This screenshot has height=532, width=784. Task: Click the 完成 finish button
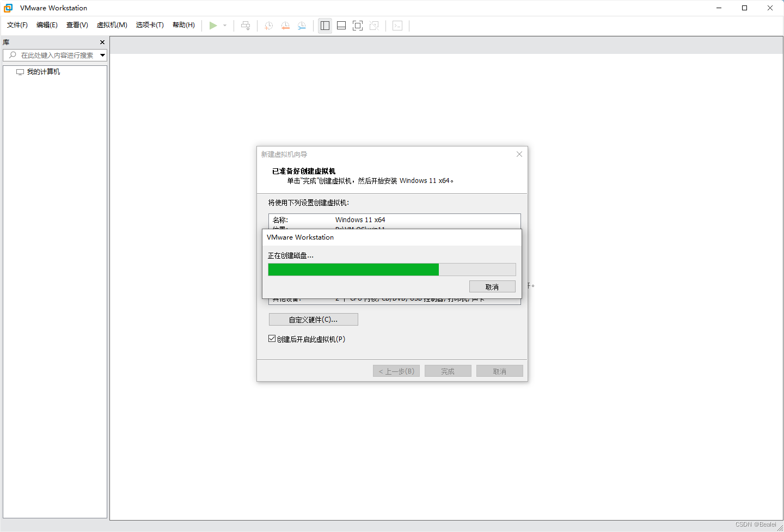tap(448, 371)
